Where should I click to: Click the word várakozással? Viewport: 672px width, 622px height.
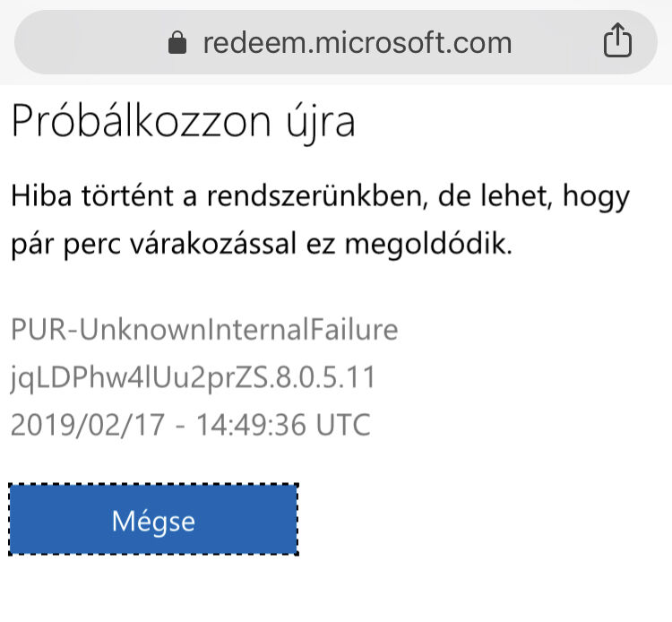click(x=213, y=244)
